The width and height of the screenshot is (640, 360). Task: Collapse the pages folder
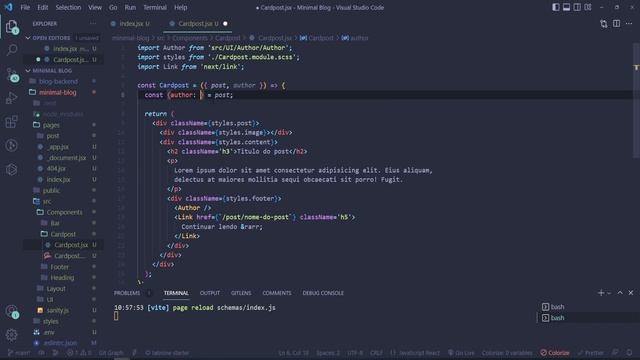(x=51, y=125)
